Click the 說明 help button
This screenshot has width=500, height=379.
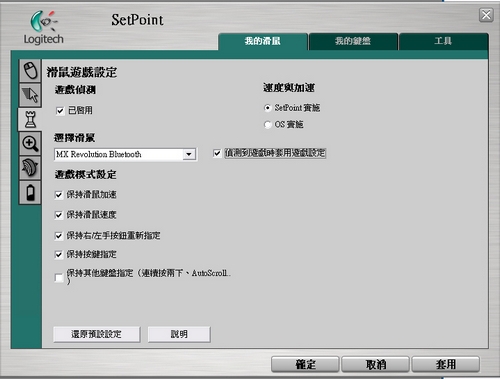(179, 334)
